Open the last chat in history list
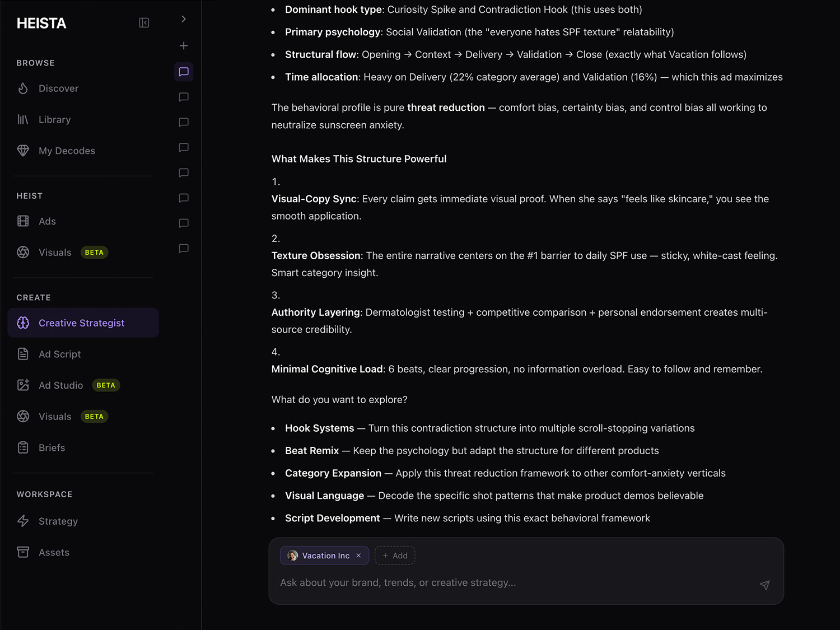Viewport: 840px width, 630px height. click(x=184, y=249)
